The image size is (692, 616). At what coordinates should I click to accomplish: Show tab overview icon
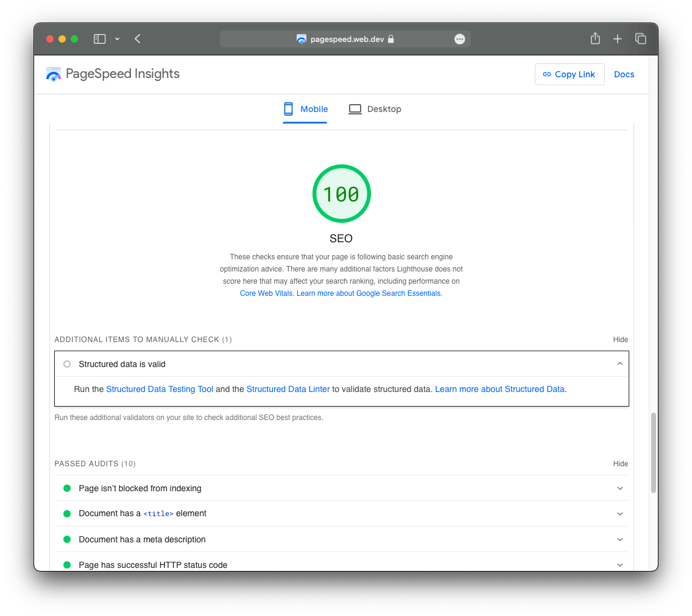pos(640,39)
